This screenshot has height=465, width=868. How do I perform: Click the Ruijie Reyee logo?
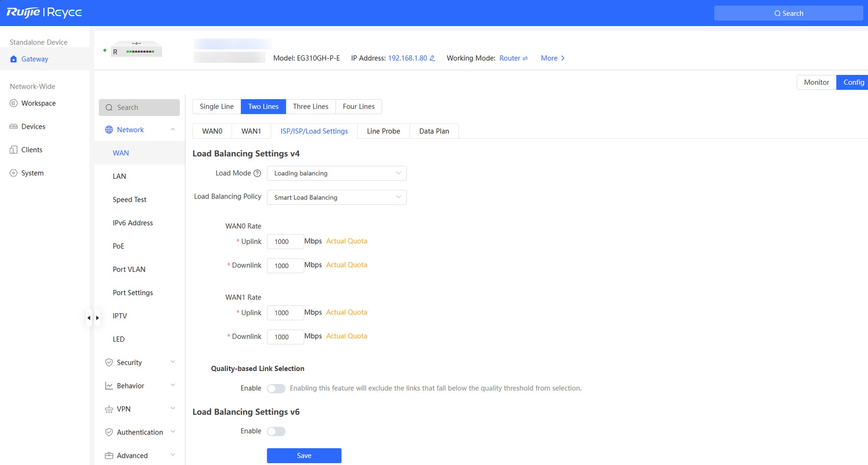click(x=44, y=13)
